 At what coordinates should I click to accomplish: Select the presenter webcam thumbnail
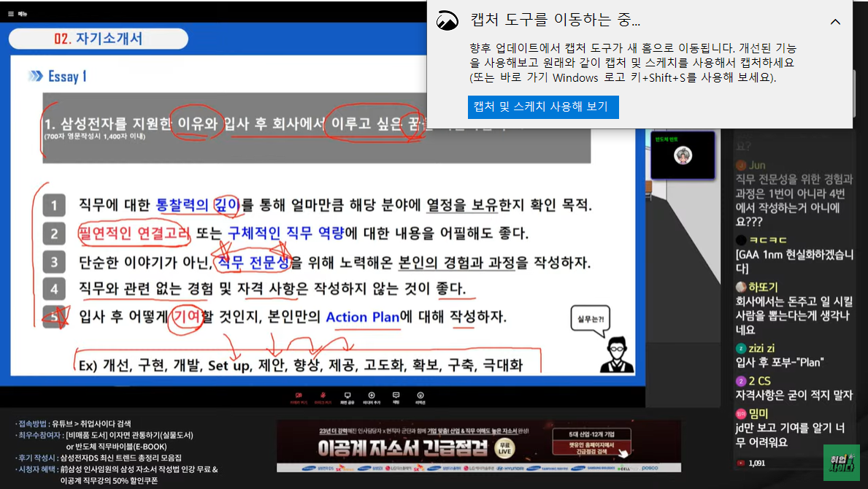tap(683, 155)
